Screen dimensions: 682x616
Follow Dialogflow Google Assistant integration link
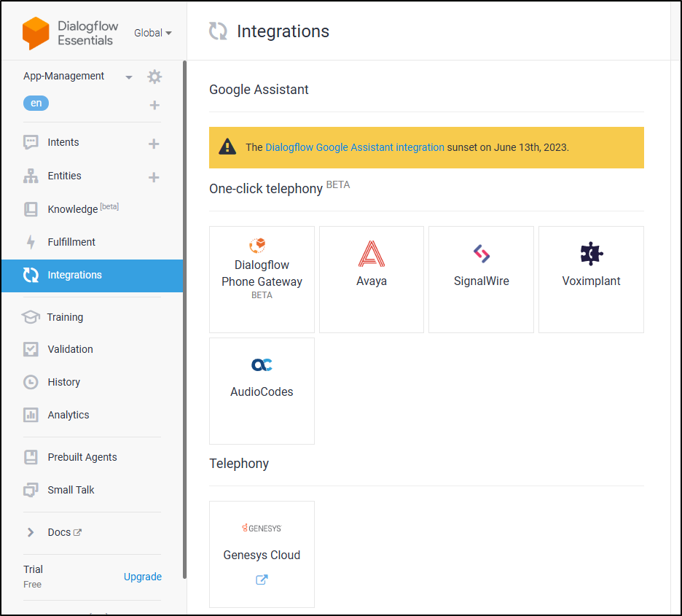click(x=355, y=147)
